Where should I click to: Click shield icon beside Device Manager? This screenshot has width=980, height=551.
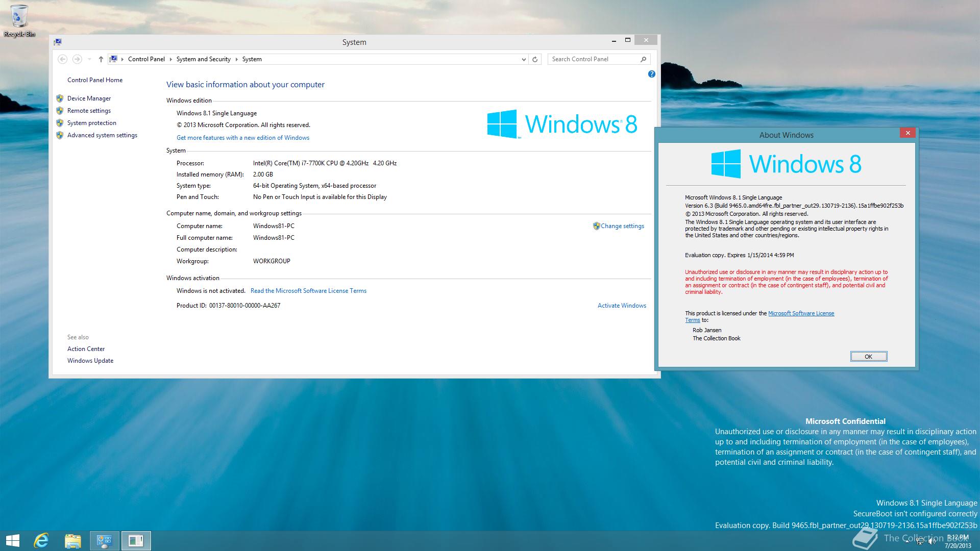tap(60, 98)
